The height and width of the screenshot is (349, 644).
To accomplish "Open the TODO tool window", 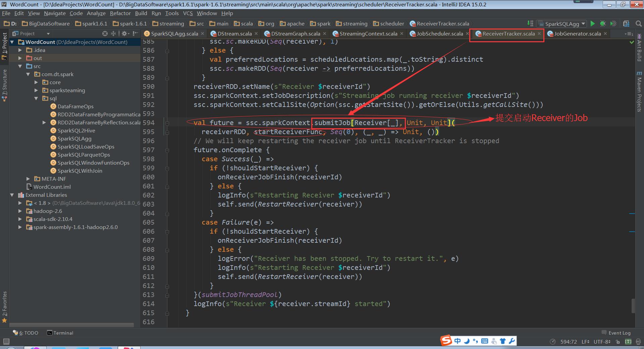I will (x=25, y=333).
